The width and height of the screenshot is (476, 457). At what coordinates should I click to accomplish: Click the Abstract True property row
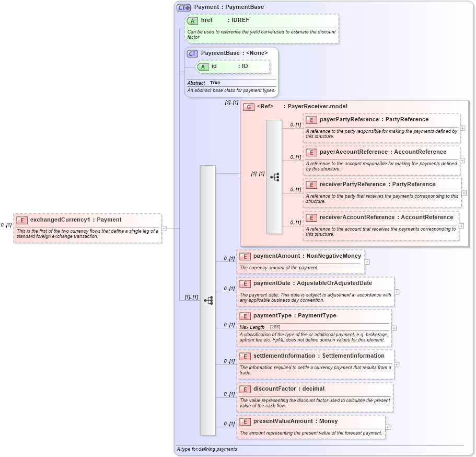(x=203, y=83)
